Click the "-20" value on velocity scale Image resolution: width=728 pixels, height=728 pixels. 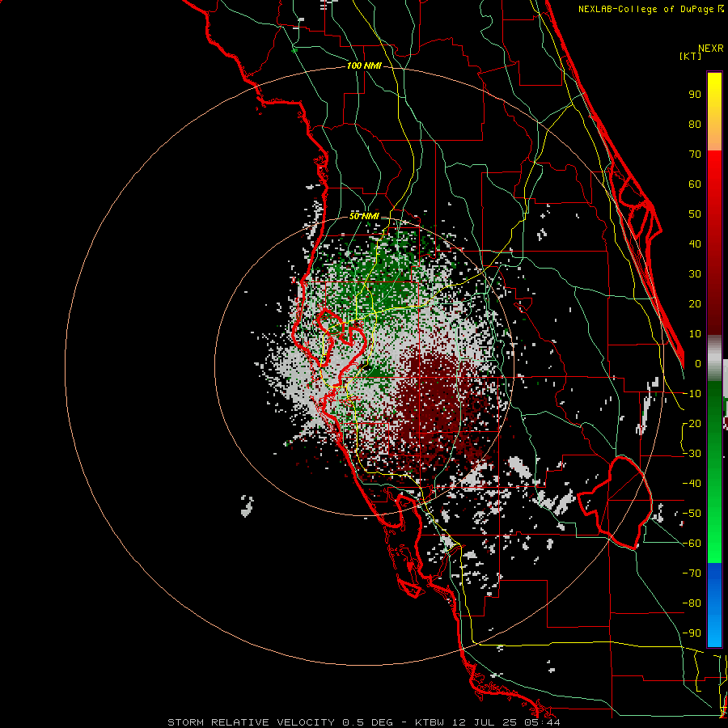[692, 424]
